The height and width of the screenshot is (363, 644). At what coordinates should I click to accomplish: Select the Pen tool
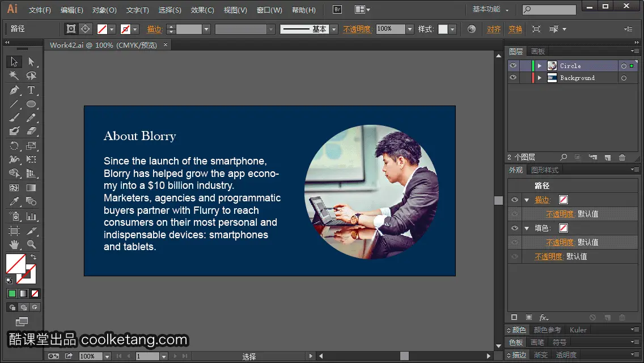[x=14, y=90]
